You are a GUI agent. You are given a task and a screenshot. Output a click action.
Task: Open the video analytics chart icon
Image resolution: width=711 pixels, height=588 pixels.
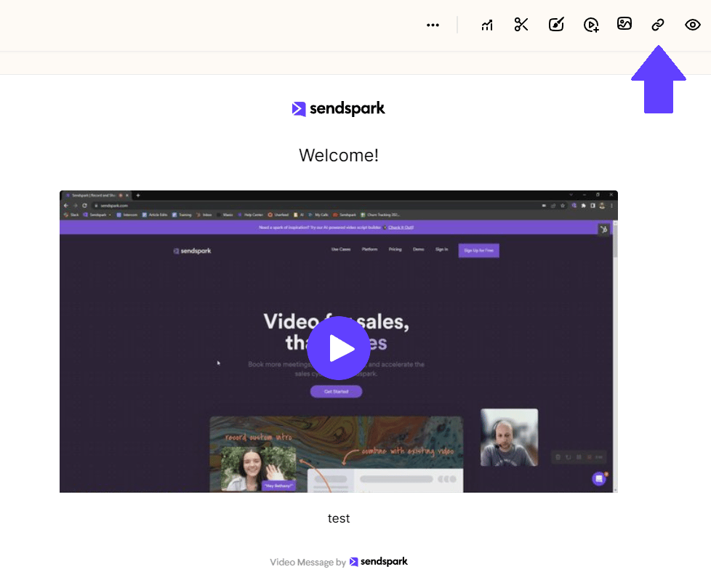487,25
